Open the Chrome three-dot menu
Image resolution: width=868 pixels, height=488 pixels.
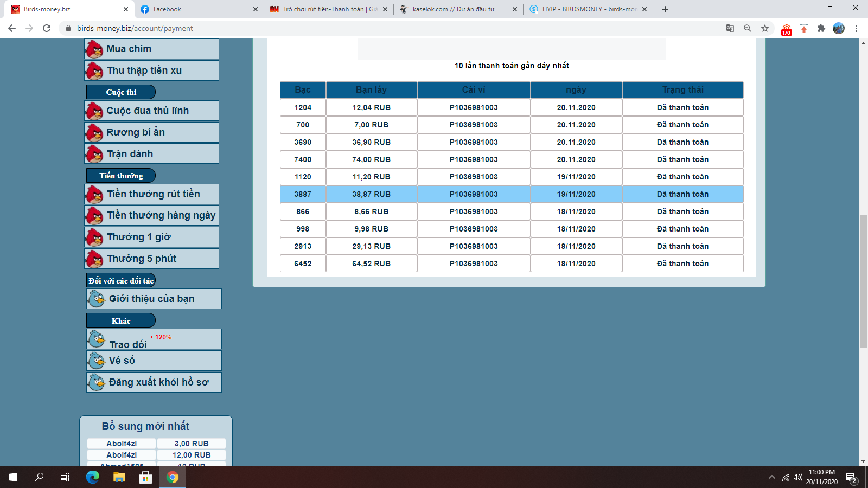(x=857, y=28)
